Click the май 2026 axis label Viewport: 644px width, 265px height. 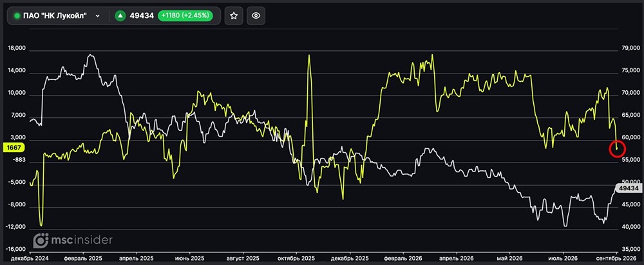pyautogui.click(x=509, y=258)
